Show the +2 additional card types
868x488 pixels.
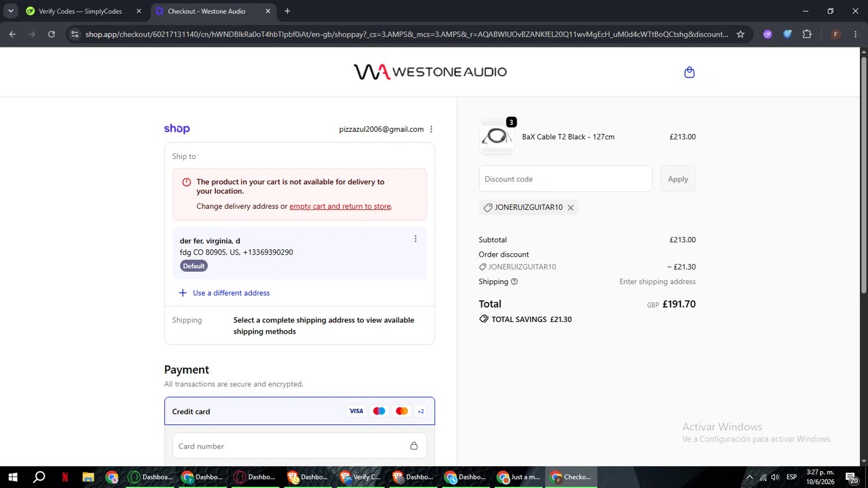point(421,411)
